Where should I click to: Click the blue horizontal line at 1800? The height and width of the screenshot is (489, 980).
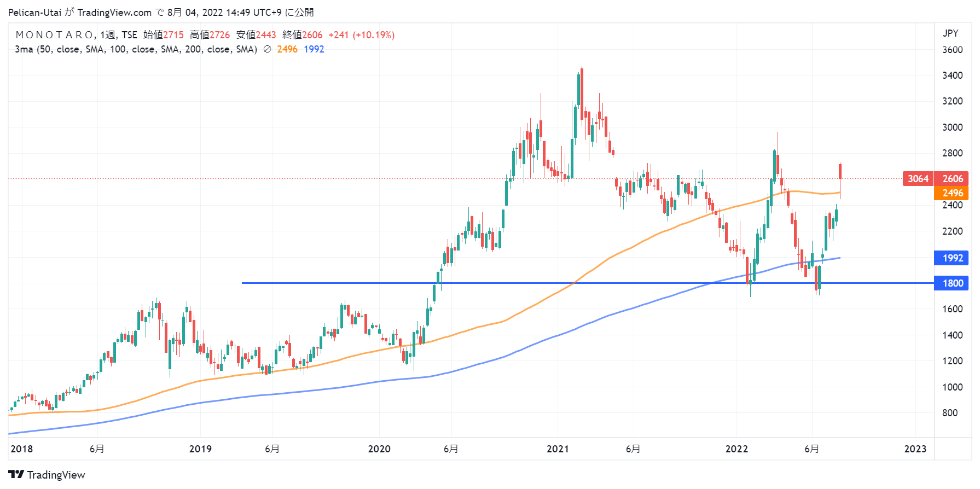coord(588,283)
